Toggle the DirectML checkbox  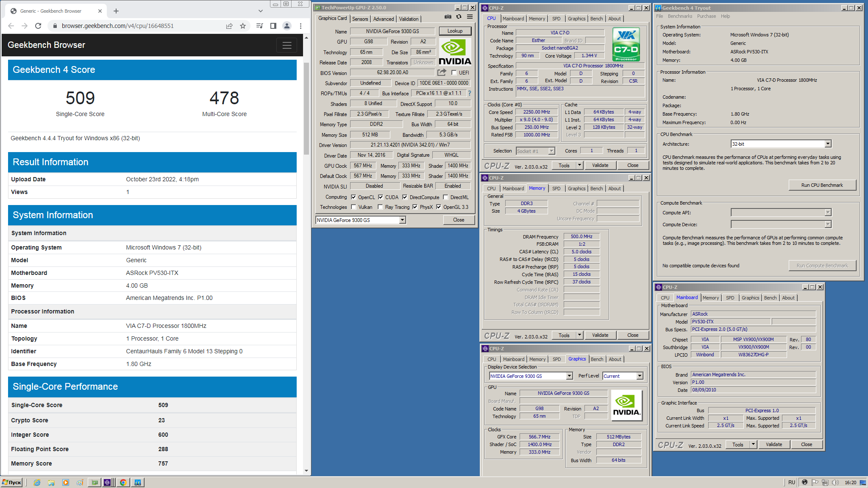coord(445,197)
